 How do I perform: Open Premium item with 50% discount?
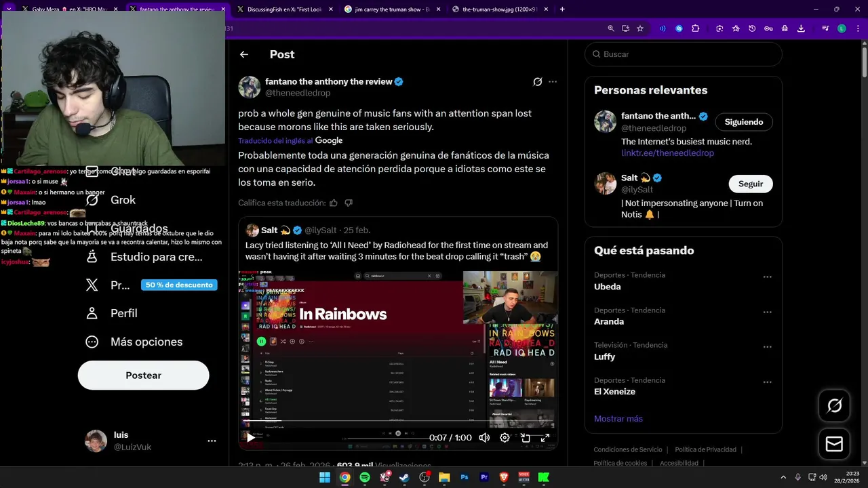tap(151, 285)
